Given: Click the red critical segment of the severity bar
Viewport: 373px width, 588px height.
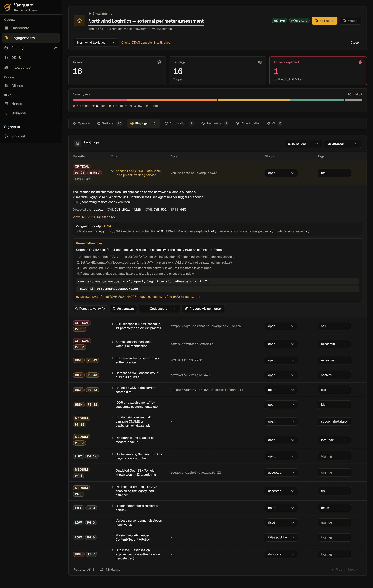Looking at the screenshot, I should click(100, 100).
